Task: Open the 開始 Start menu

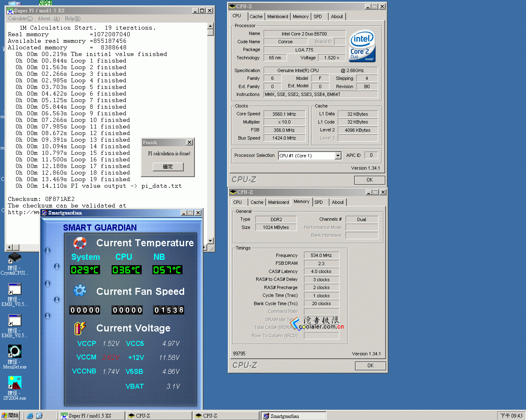Action: (10, 415)
